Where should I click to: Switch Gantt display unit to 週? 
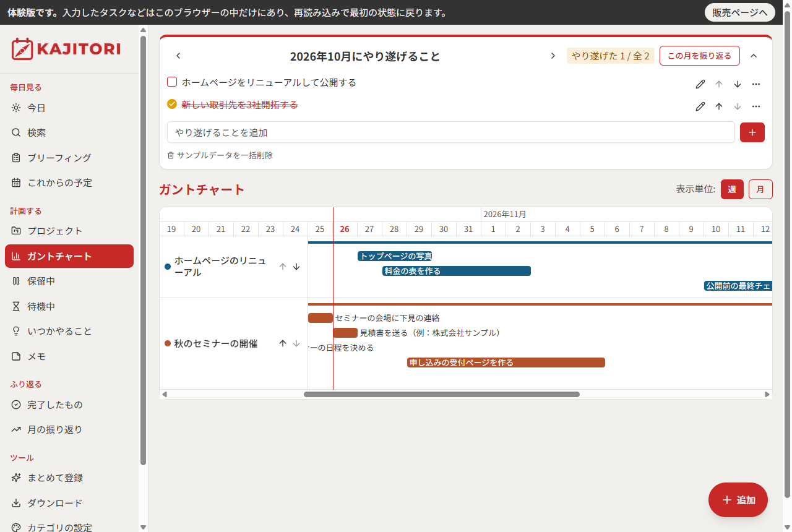[x=732, y=189]
